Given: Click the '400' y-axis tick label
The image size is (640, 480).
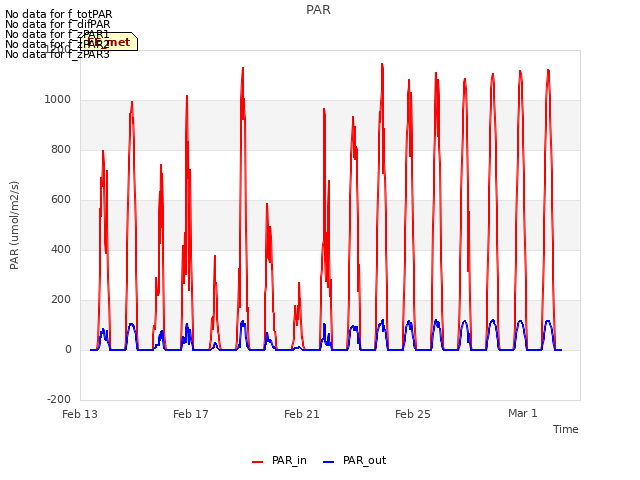Looking at the screenshot, I should (x=61, y=249).
